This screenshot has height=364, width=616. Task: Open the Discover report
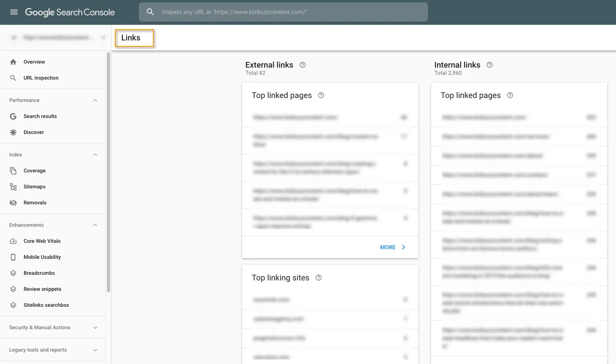pos(34,132)
